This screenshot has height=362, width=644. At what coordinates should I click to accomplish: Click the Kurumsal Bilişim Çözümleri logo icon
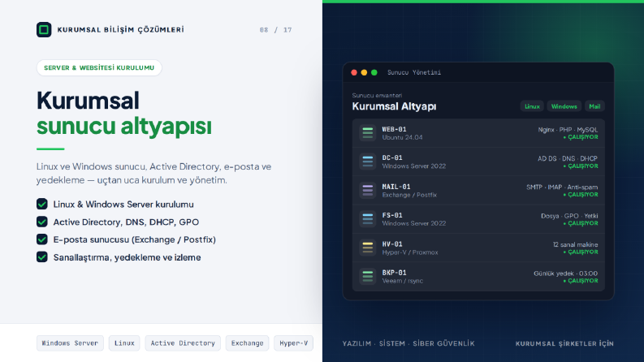(44, 29)
